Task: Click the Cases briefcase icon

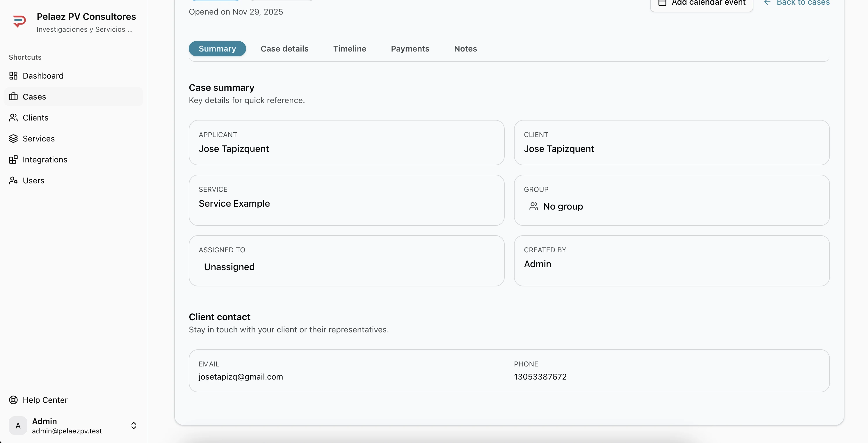Action: (x=13, y=97)
